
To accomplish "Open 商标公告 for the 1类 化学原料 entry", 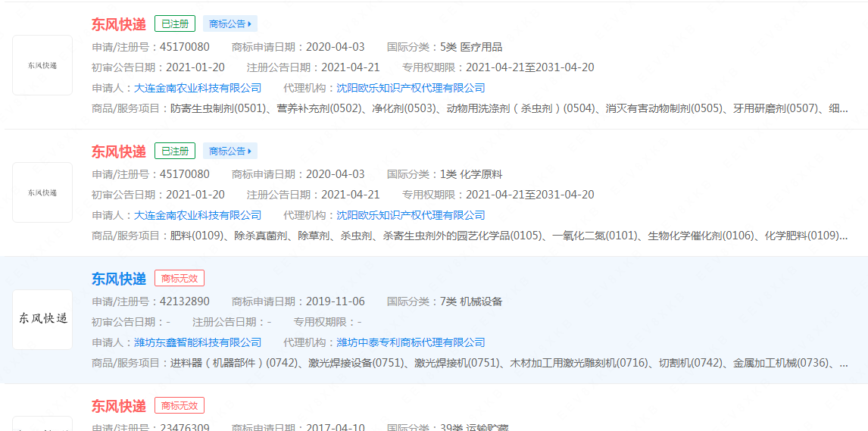I will click(230, 151).
